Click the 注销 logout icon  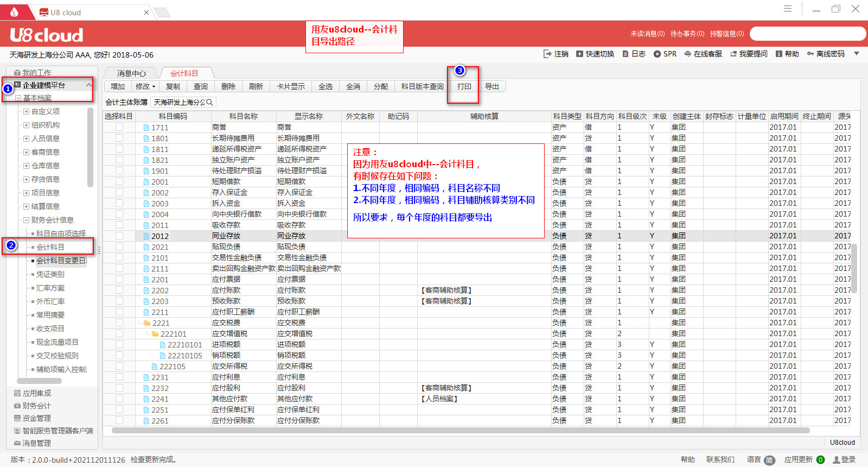[x=547, y=54]
